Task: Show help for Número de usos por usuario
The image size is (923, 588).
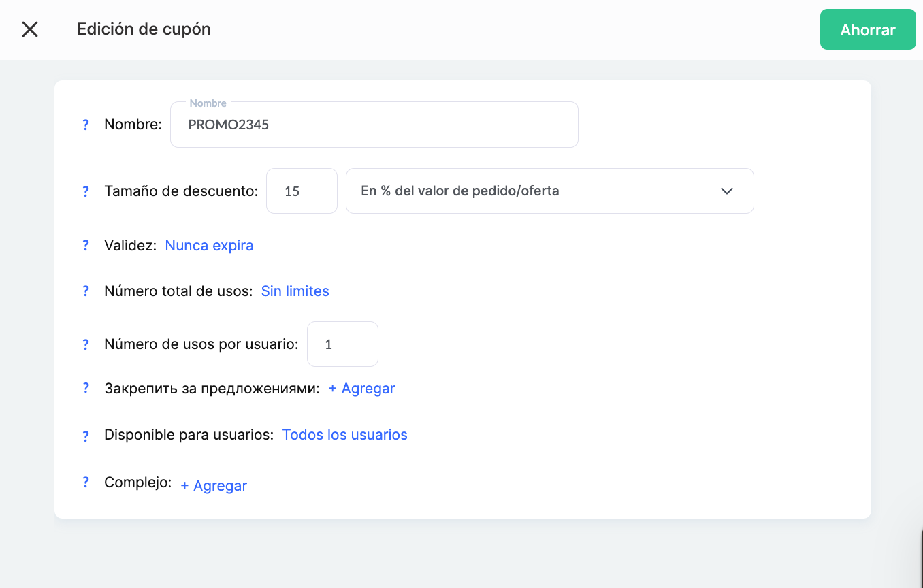Action: coord(86,344)
